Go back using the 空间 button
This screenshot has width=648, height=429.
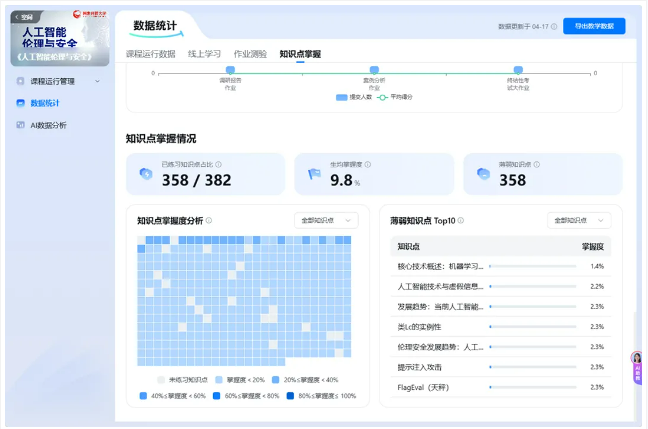click(x=24, y=17)
